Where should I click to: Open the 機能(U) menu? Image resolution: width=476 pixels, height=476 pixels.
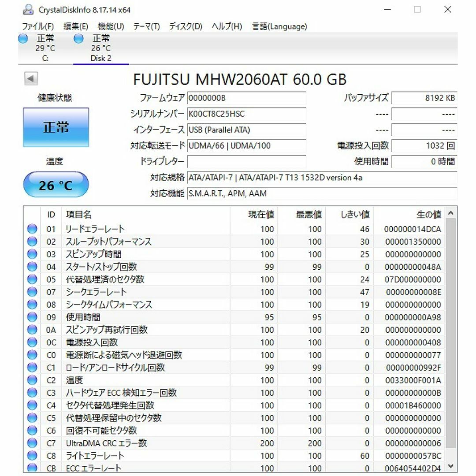point(111,26)
